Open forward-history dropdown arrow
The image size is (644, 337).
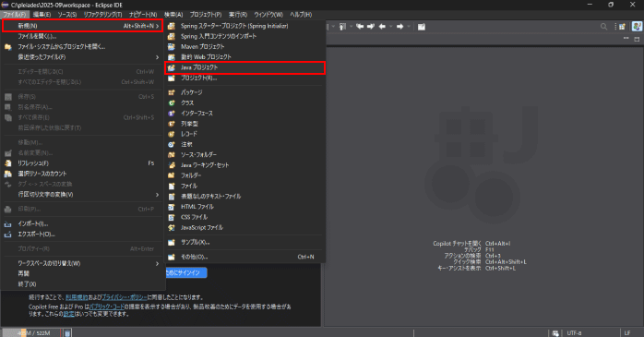point(409,27)
